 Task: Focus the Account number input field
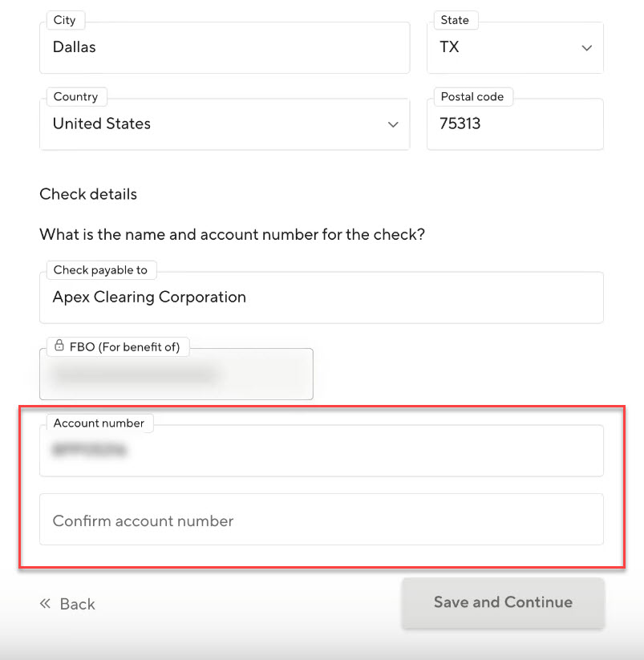click(x=321, y=451)
